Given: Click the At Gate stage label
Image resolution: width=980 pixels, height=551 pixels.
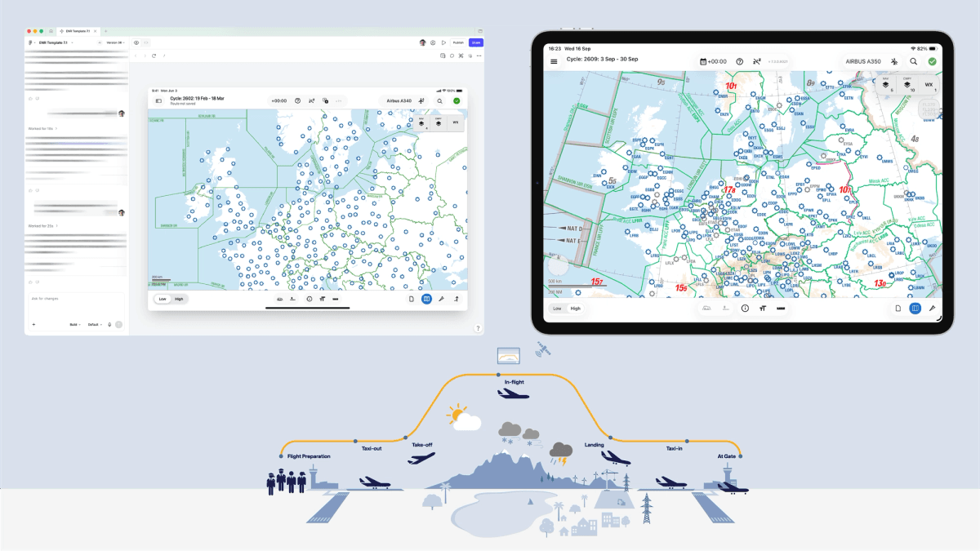Looking at the screenshot, I should 726,456.
